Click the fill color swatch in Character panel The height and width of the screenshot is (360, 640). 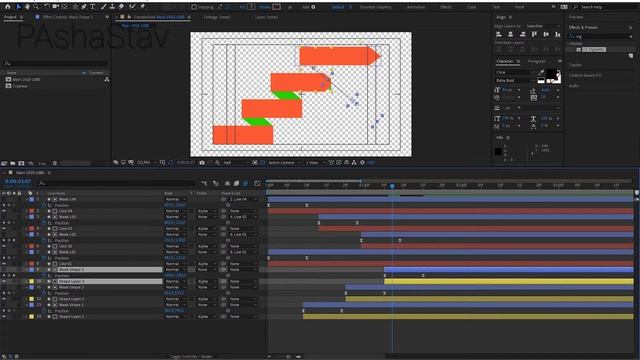[551, 73]
